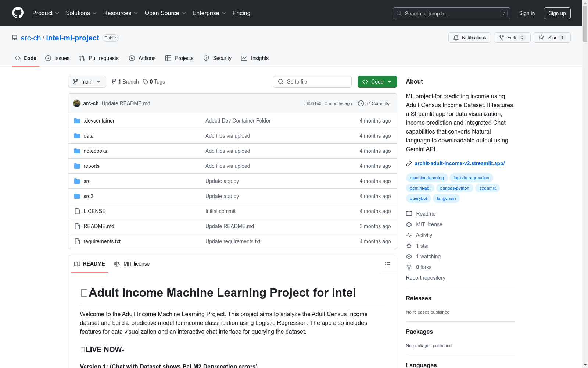Switch to the Projects tab
This screenshot has width=588, height=368.
click(179, 58)
